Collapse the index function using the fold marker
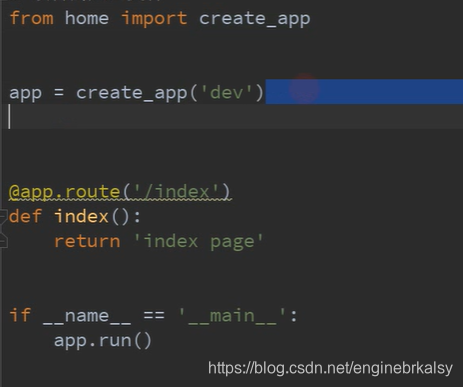The width and height of the screenshot is (463, 387). point(3,216)
